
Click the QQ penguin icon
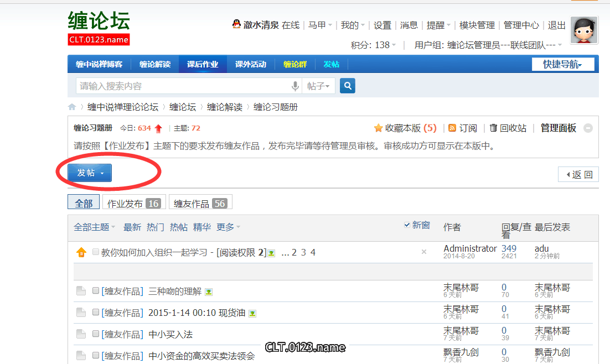pyautogui.click(x=236, y=25)
